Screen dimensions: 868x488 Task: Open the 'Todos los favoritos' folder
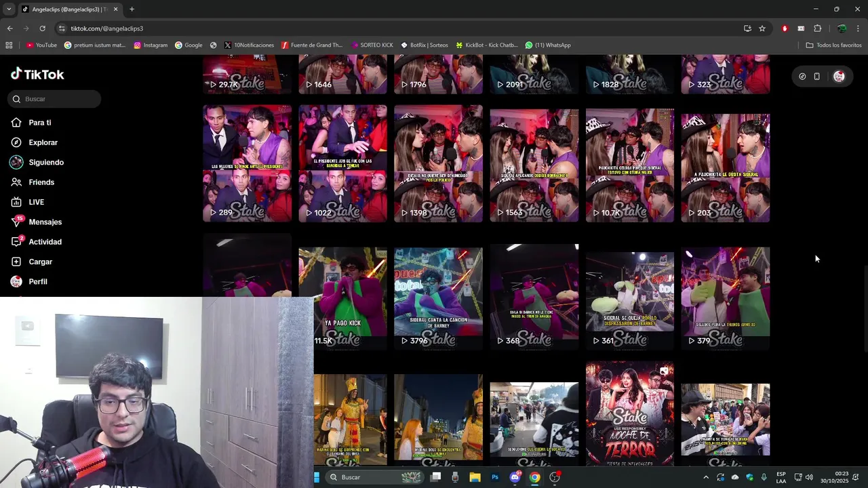833,45
